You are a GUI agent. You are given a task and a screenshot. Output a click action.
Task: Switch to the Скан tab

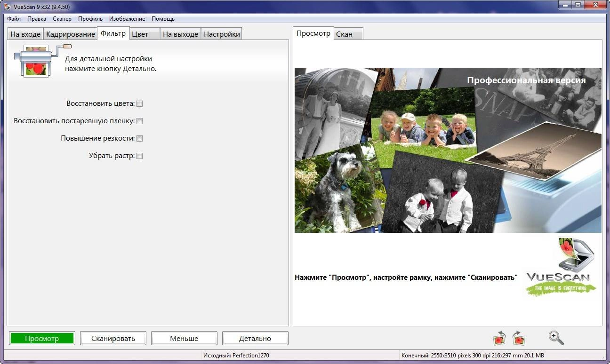[349, 34]
